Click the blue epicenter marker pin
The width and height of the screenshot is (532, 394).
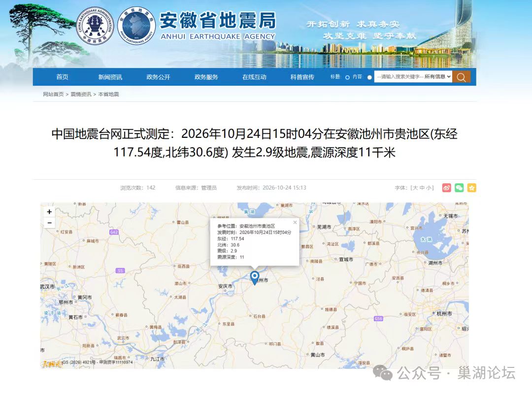[x=255, y=278]
